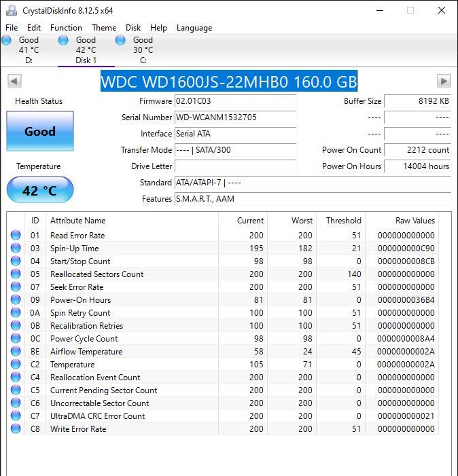Image resolution: width=458 pixels, height=476 pixels.
Task: Select the Airflow Temperature attribute name
Action: point(86,352)
